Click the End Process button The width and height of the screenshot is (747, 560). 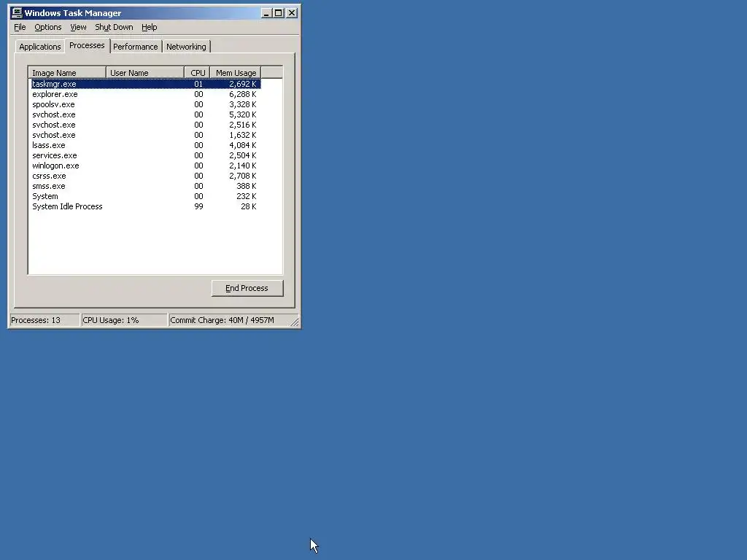pos(247,288)
